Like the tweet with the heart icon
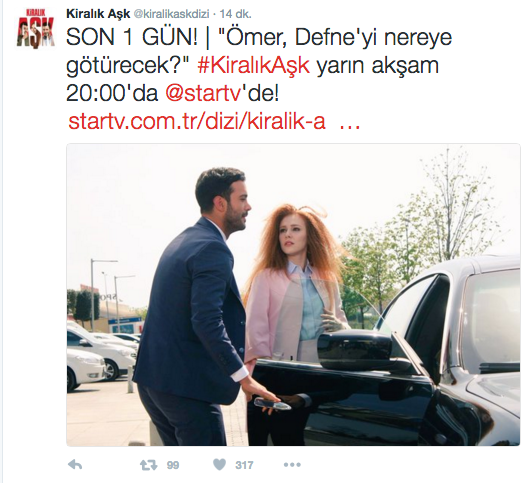The width and height of the screenshot is (529, 483). pos(219,465)
